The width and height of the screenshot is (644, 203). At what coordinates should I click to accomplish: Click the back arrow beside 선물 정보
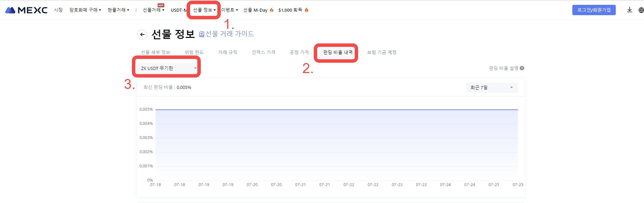142,34
